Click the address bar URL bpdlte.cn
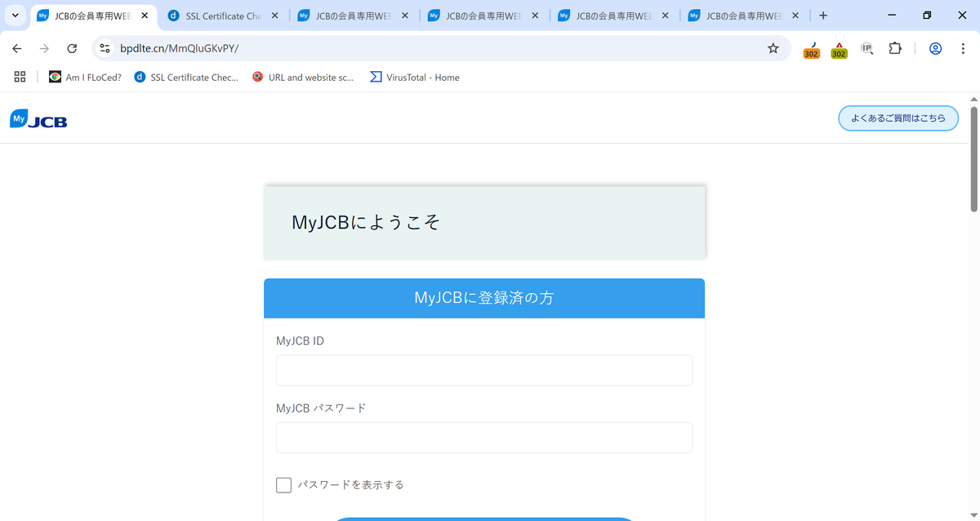980x521 pixels. (x=179, y=48)
